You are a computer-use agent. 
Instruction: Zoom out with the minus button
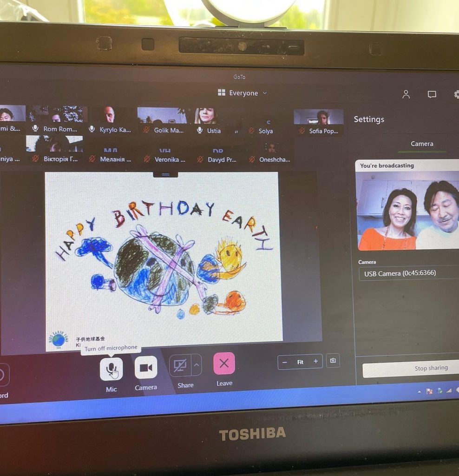pos(285,362)
